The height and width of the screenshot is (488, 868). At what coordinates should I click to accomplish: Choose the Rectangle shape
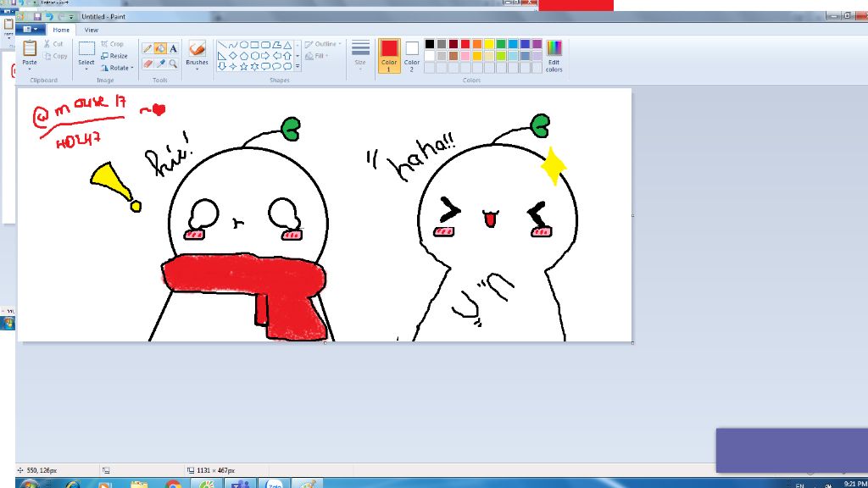click(x=254, y=45)
